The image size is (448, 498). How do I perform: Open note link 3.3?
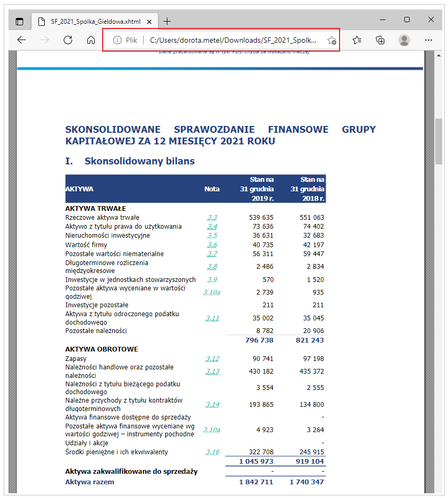pos(212,218)
